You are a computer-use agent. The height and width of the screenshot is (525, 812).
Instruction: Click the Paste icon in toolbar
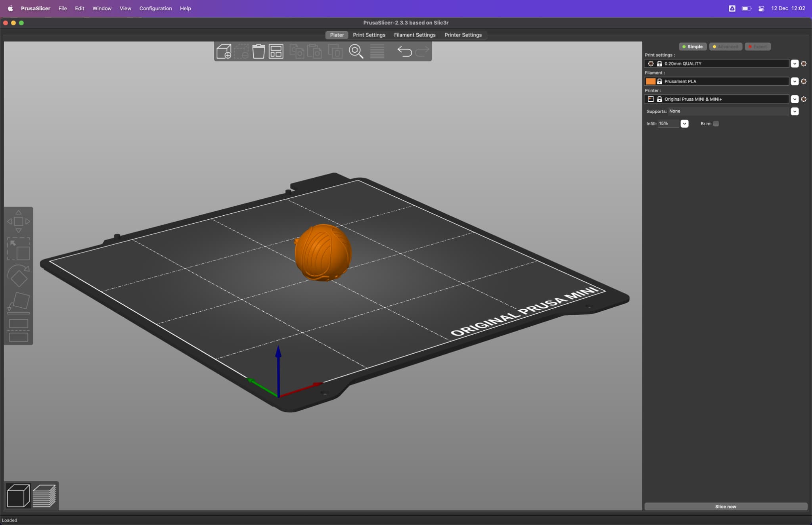(x=314, y=52)
